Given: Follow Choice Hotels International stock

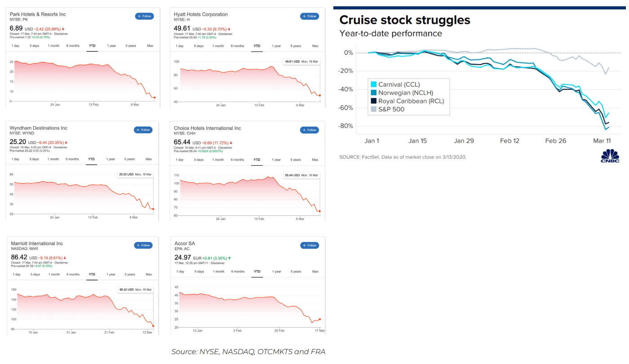Looking at the screenshot, I should pyautogui.click(x=309, y=130).
